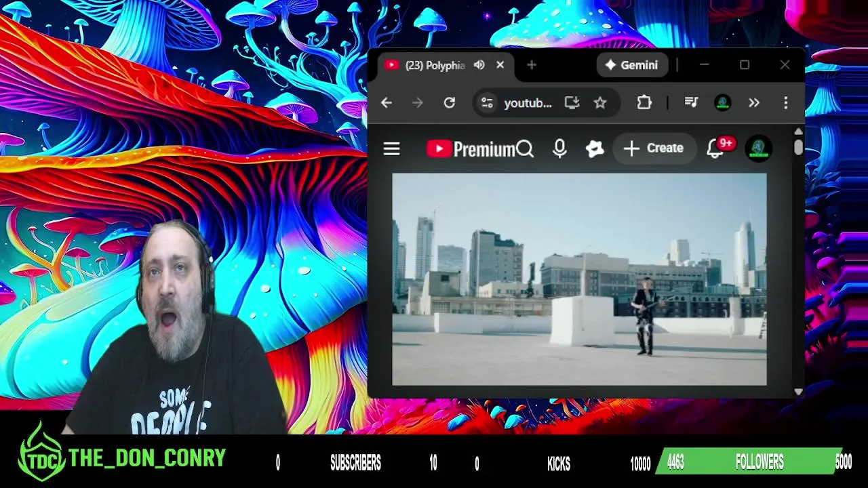
Task: Open the YouTube hamburger guide menu
Action: (x=391, y=148)
